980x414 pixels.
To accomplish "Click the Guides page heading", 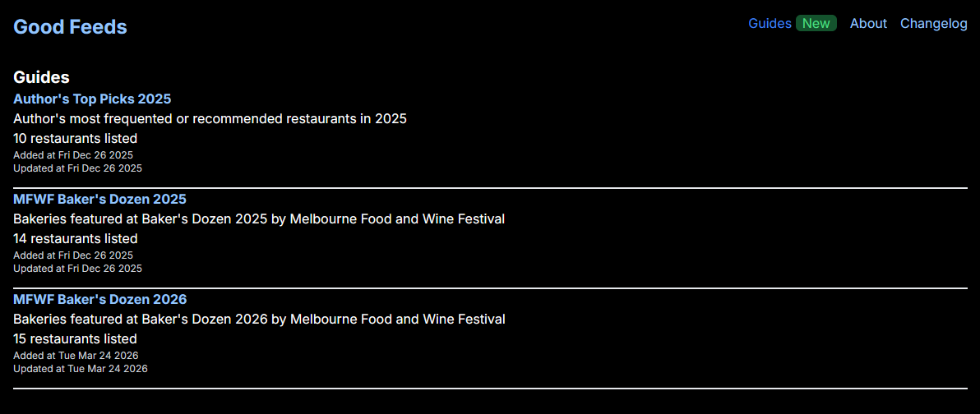I will 41,77.
